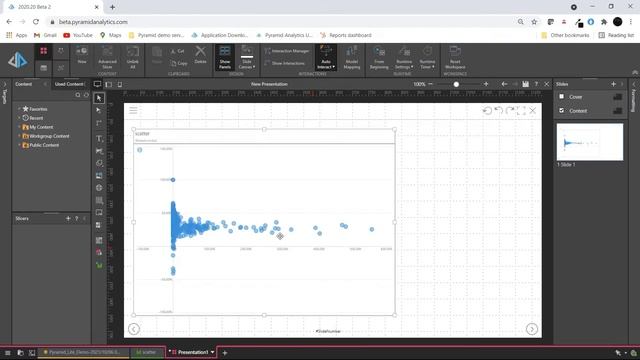Click Reset Workspace in the ribbon

[455, 57]
